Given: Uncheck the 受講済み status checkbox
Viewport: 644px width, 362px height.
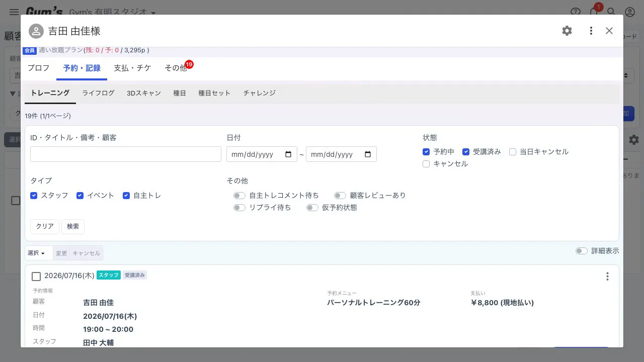Looking at the screenshot, I should pyautogui.click(x=466, y=152).
